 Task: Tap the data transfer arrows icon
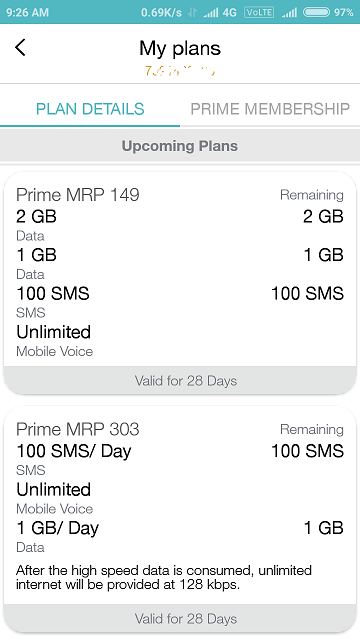pyautogui.click(x=192, y=13)
